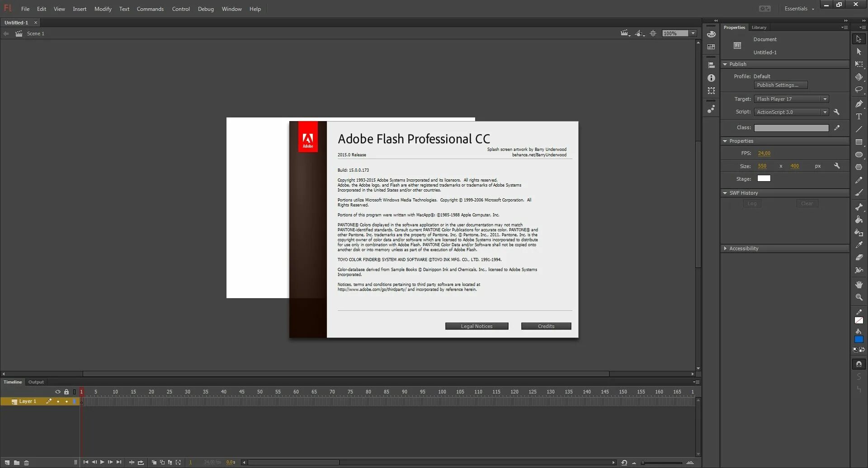
Task: Select the Zoom magnifier tool
Action: [x=859, y=297]
